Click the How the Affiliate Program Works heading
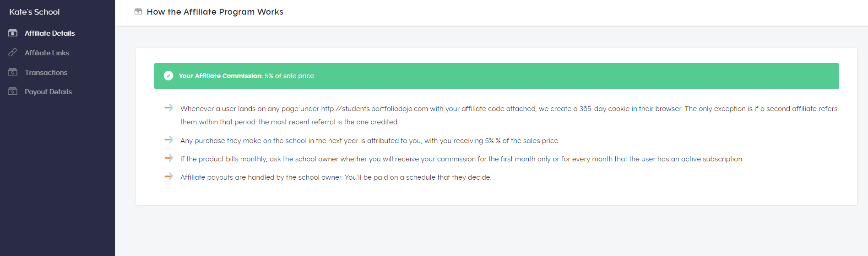Image resolution: width=868 pixels, height=256 pixels. coord(215,12)
